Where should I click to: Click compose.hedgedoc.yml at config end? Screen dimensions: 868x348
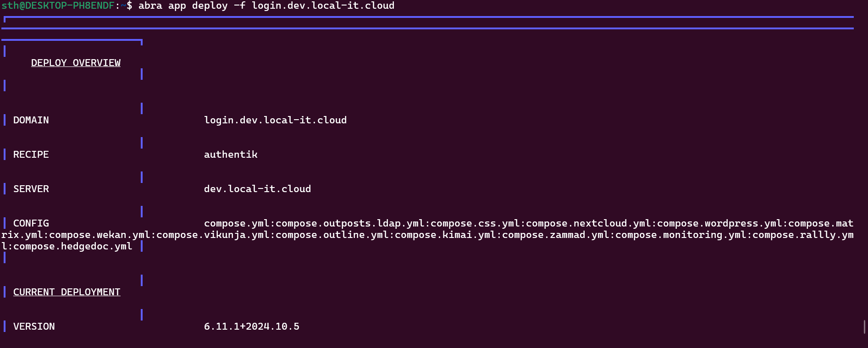[x=73, y=246]
